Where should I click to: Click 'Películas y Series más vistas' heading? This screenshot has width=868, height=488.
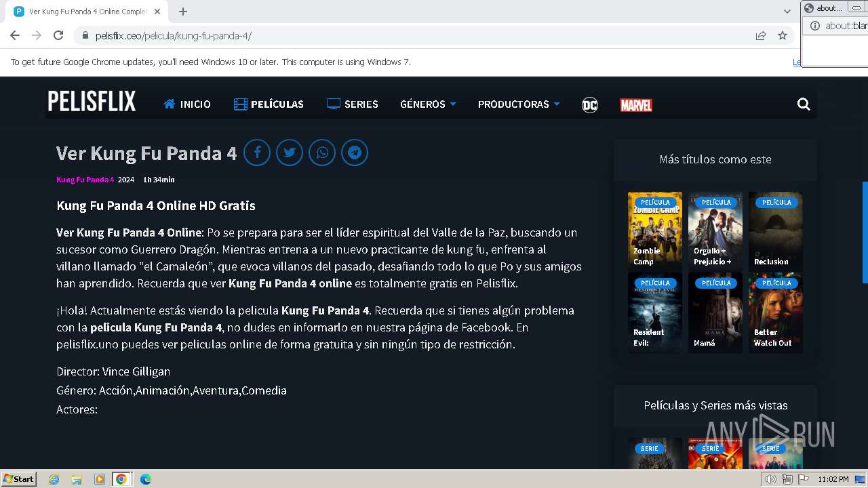point(715,405)
